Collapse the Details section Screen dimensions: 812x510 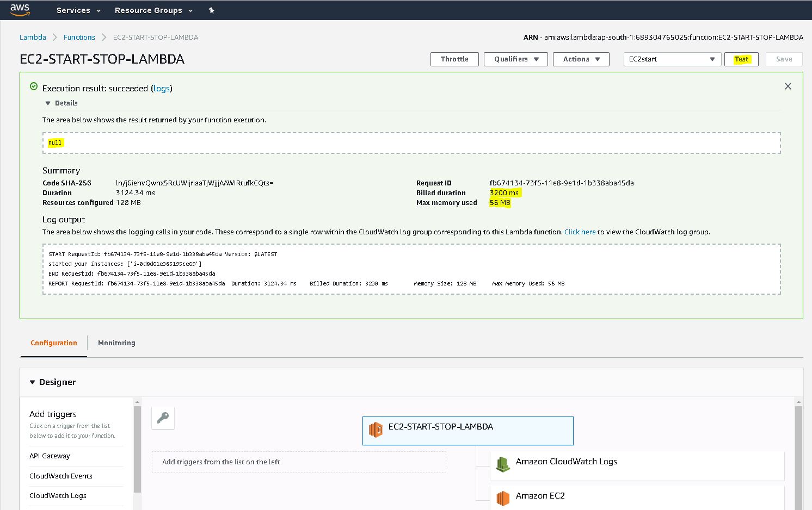pyautogui.click(x=48, y=103)
